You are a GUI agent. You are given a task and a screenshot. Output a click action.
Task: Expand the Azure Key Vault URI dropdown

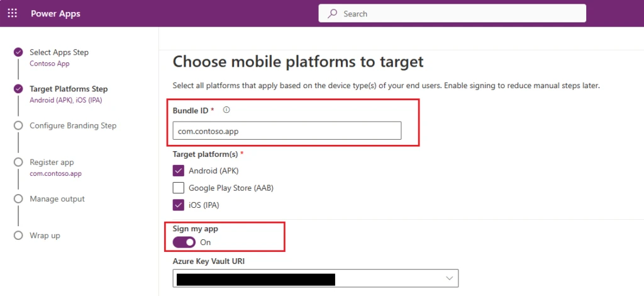[x=449, y=278]
